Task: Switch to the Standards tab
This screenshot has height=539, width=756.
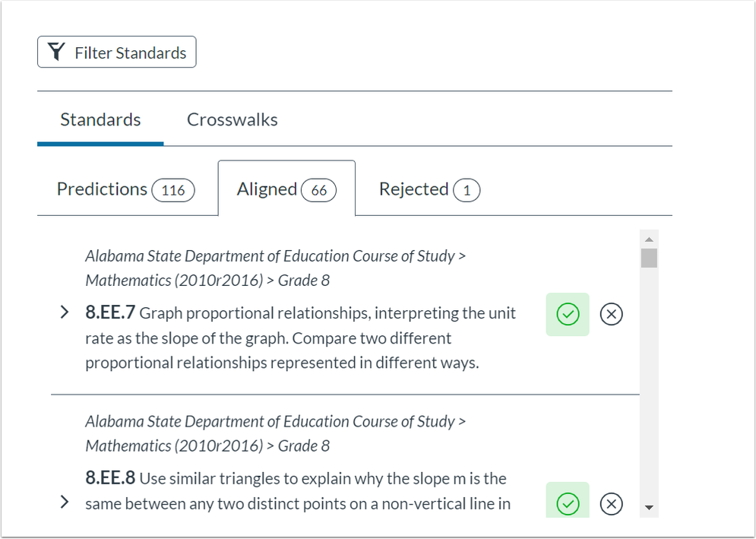Action: tap(100, 120)
